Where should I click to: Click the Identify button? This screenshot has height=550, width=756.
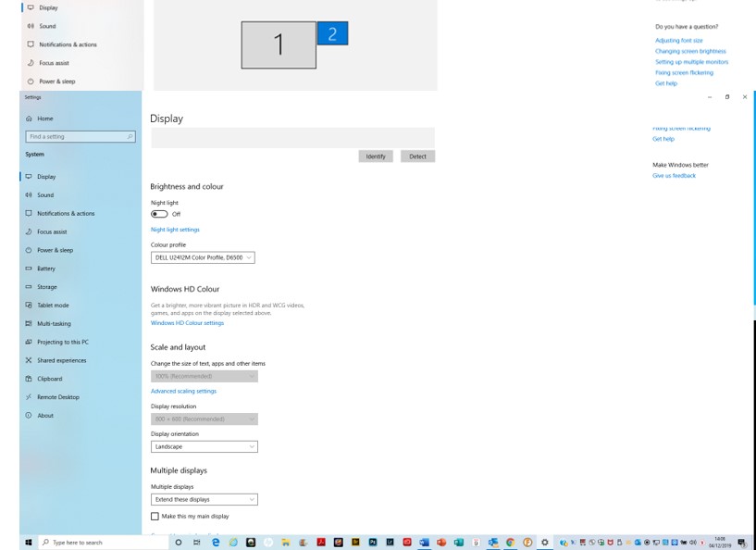point(378,155)
